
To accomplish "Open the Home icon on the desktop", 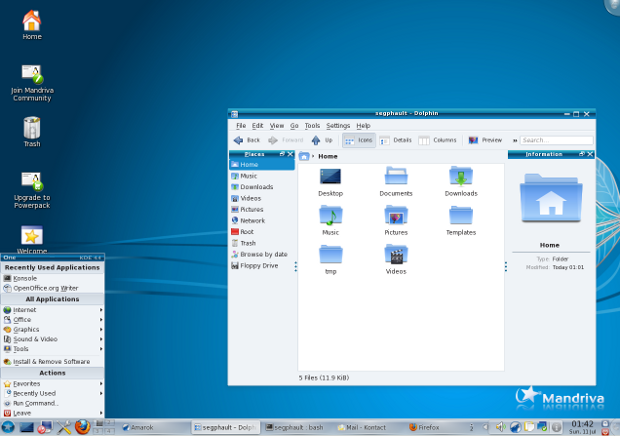I will 32,25.
